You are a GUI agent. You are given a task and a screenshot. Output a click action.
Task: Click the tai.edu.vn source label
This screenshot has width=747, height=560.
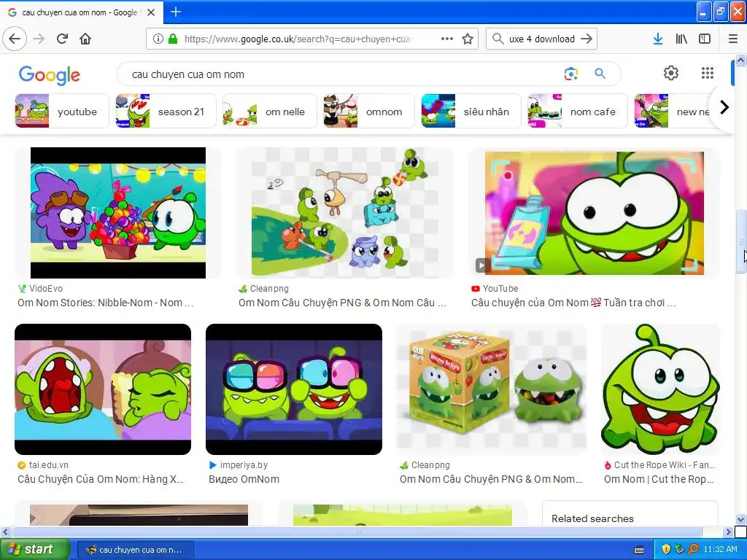point(49,464)
